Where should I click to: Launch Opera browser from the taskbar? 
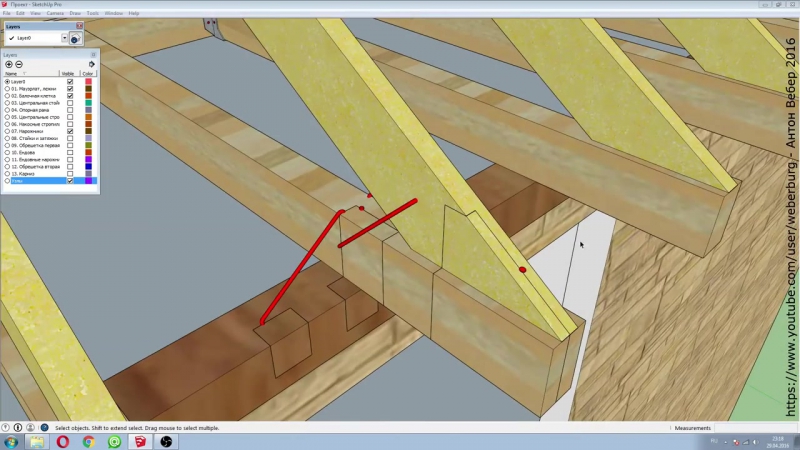(x=63, y=441)
